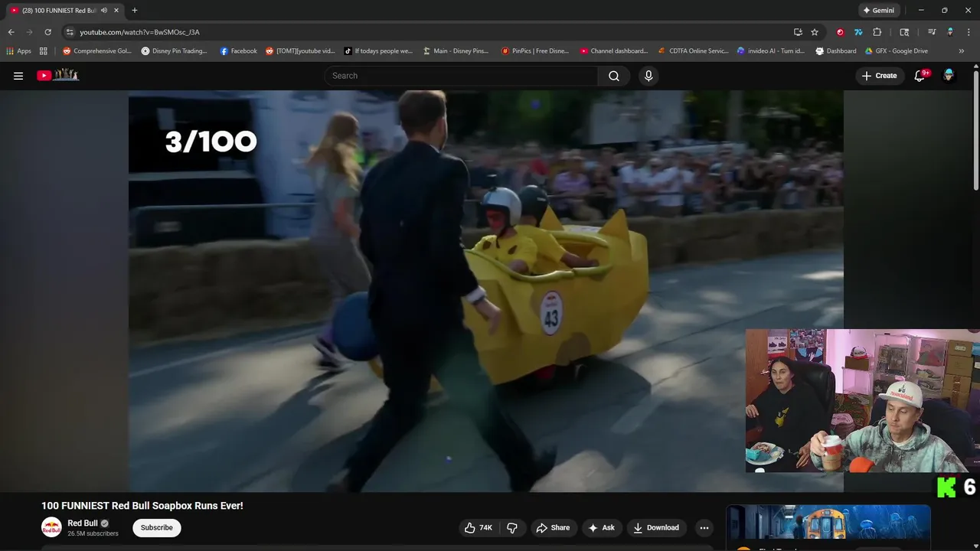
Task: Open more actions ellipsis below video
Action: coord(704,527)
